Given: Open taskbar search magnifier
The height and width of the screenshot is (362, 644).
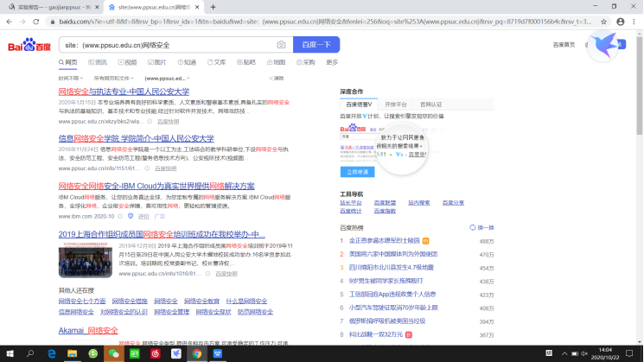Looking at the screenshot, I should pyautogui.click(x=30, y=353).
